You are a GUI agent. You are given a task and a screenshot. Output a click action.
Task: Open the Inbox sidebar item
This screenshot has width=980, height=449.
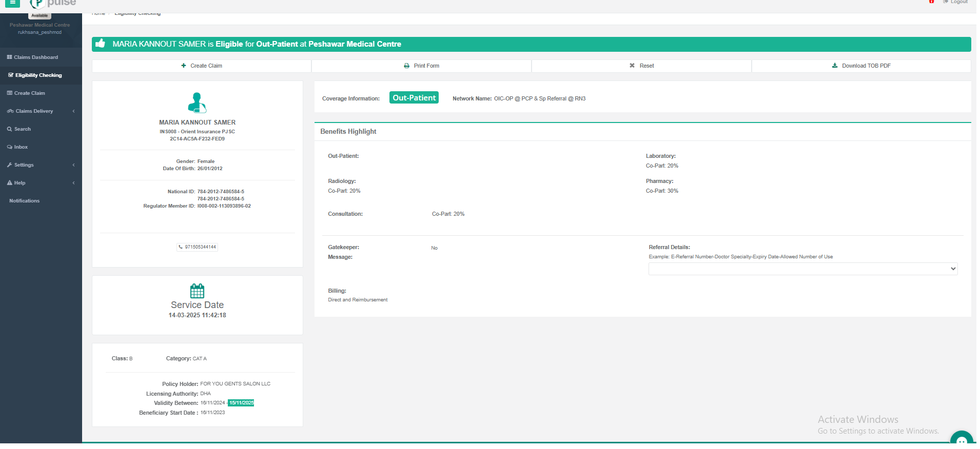coord(21,147)
